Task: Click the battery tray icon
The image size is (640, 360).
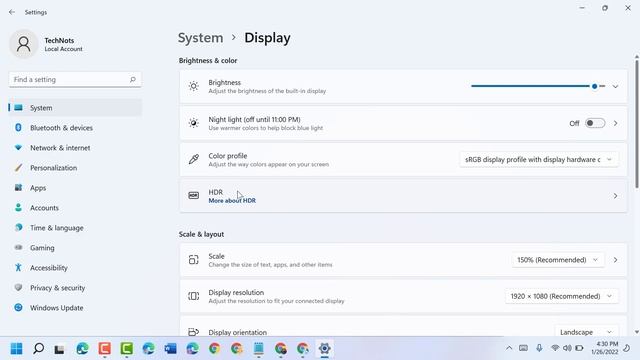Action: [579, 348]
